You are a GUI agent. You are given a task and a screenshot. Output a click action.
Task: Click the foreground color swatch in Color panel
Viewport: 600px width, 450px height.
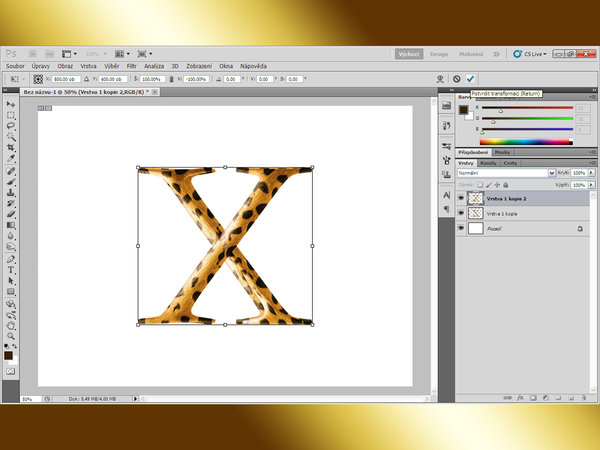pos(464,108)
